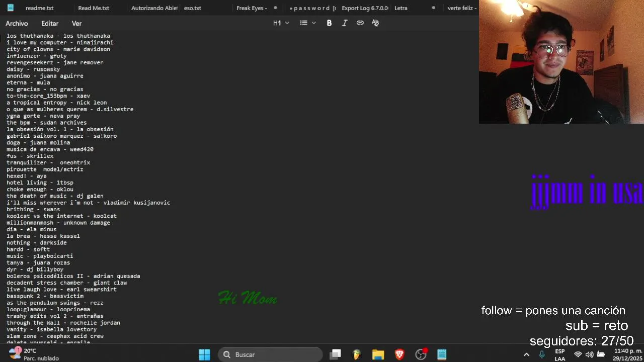
Task: Click the line 'revengeseekerz - jane remover'
Action: point(55,63)
